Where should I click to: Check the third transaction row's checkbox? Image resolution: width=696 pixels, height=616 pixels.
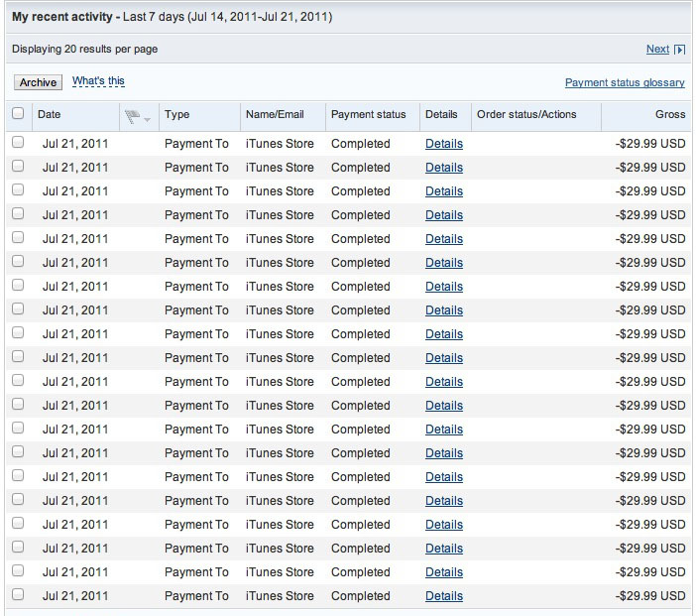(18, 189)
